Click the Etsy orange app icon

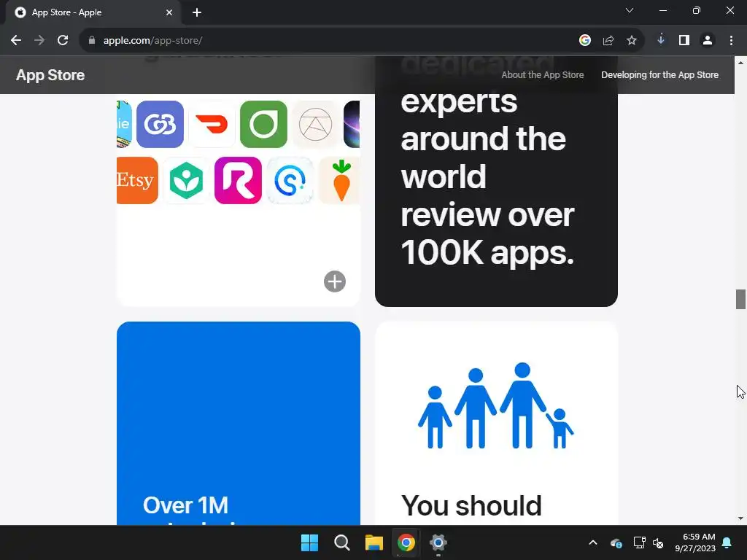point(137,181)
